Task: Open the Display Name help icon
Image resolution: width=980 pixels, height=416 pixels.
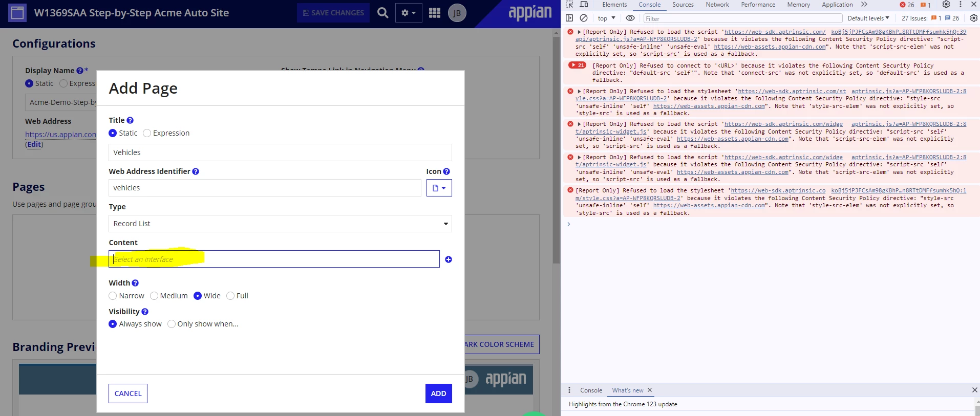Action: point(80,71)
